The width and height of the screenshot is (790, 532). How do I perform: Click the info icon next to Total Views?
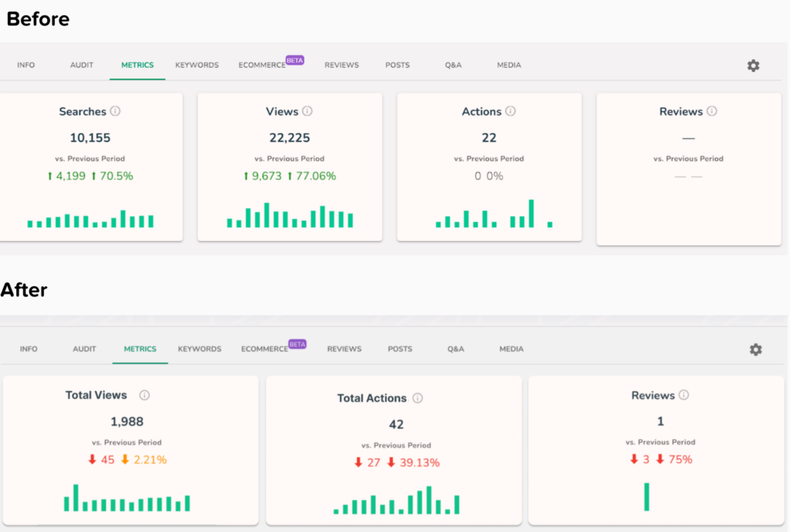point(144,396)
